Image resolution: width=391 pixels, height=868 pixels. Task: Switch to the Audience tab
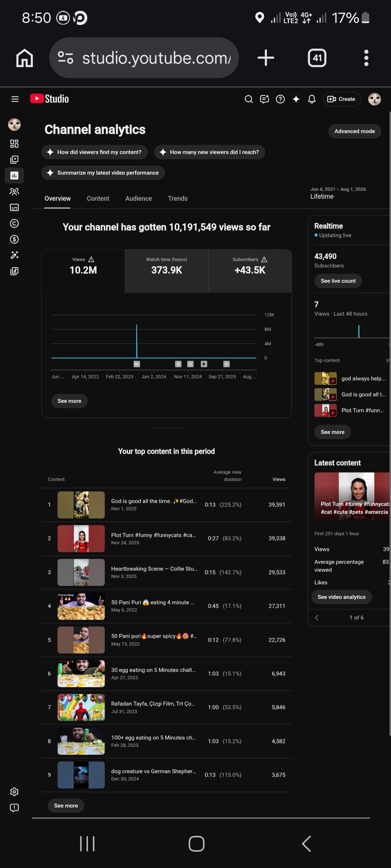click(x=139, y=199)
